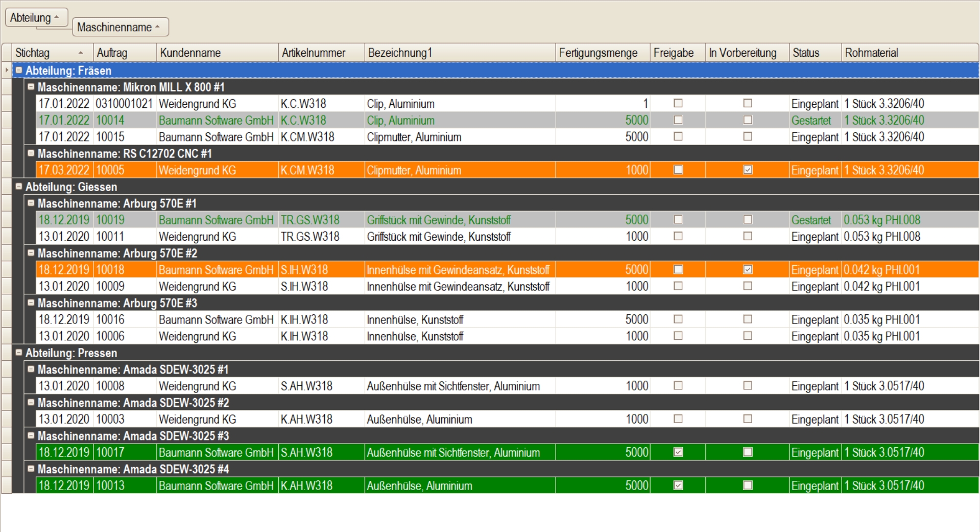Collapse the Amada SDEW-3025 #3 group

(31, 435)
